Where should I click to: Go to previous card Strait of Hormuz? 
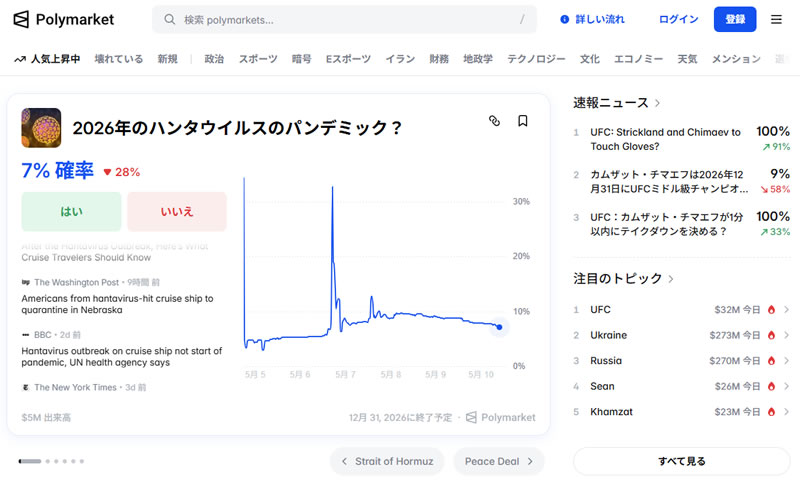click(x=387, y=461)
